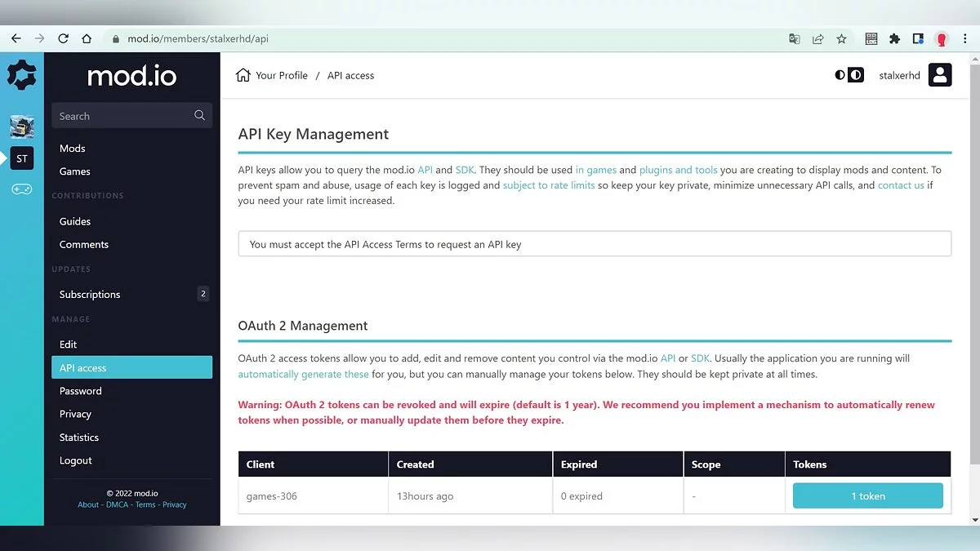Screen dimensions: 980x551
Task: Toggle the light/dark theme switch
Action: coord(849,75)
